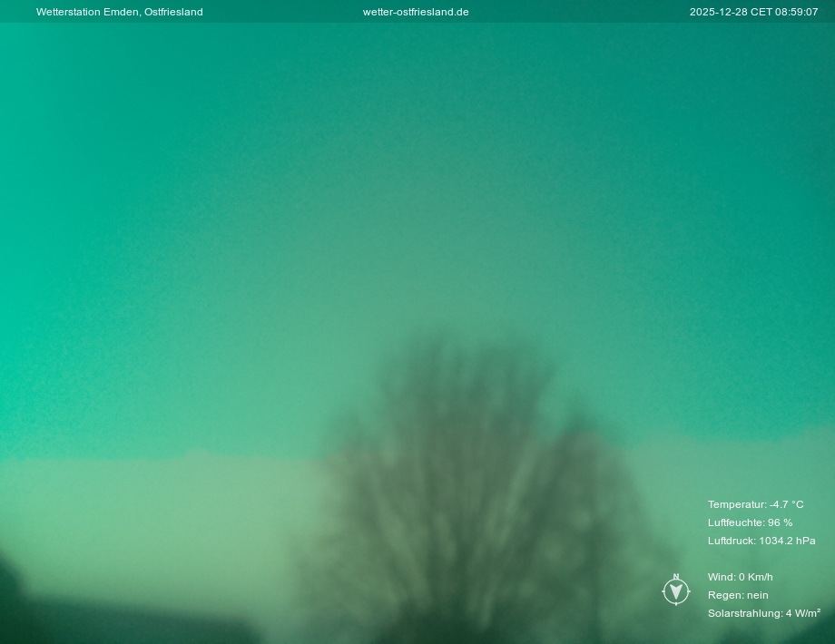This screenshot has height=644, width=835.
Task: Select the 96 % humidity value
Action: point(781,522)
